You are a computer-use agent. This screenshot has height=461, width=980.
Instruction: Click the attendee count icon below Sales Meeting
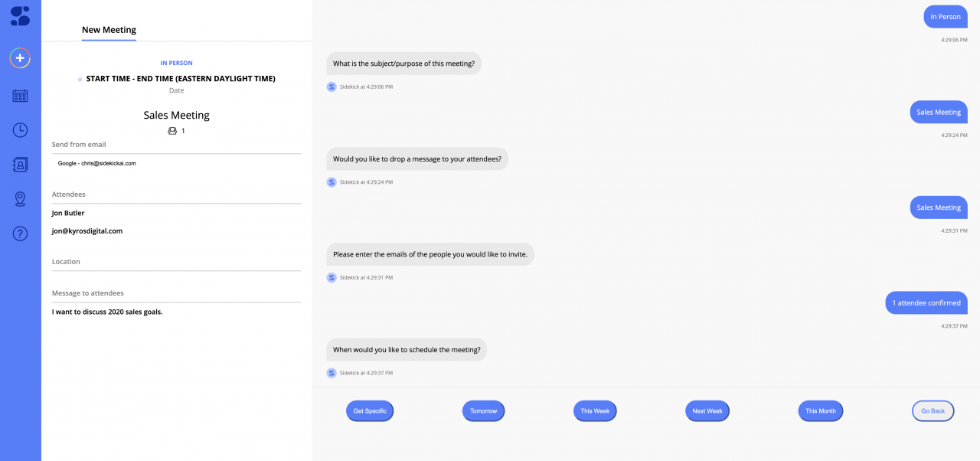click(x=172, y=130)
